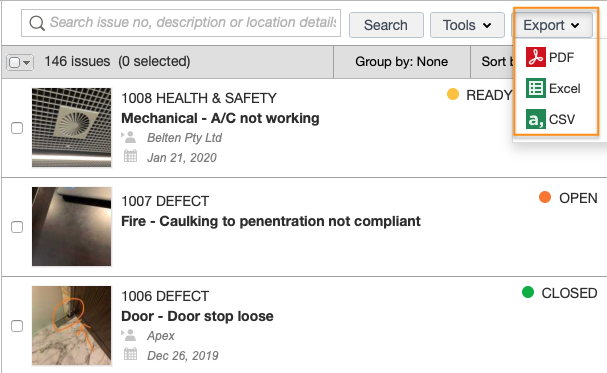Open the A/C not working issue title

tap(220, 118)
